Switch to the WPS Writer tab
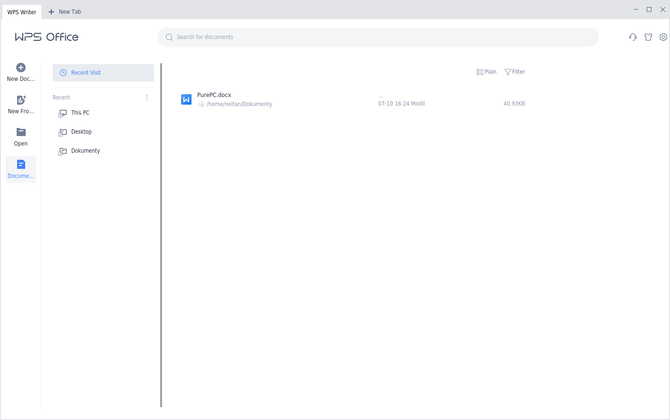Image resolution: width=670 pixels, height=420 pixels. tap(21, 12)
